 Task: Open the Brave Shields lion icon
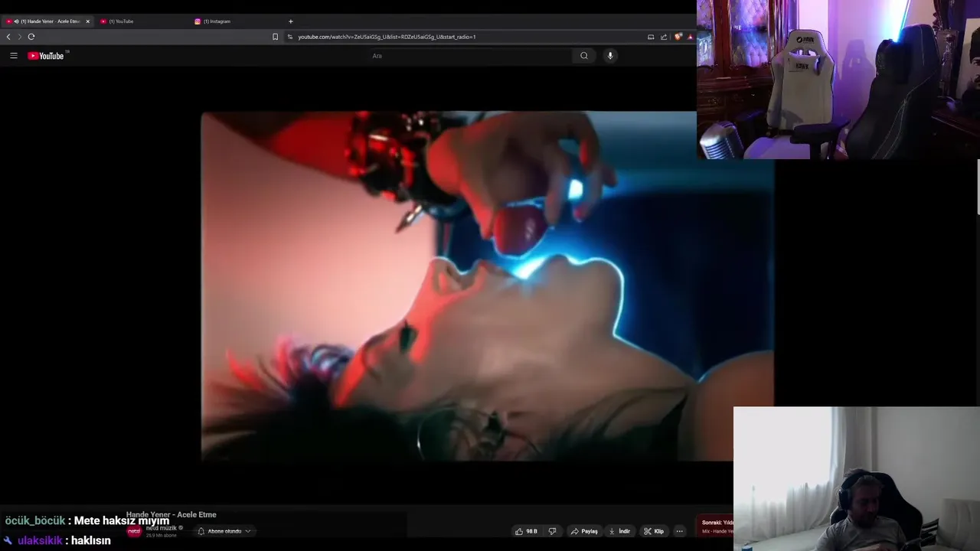[x=678, y=37]
